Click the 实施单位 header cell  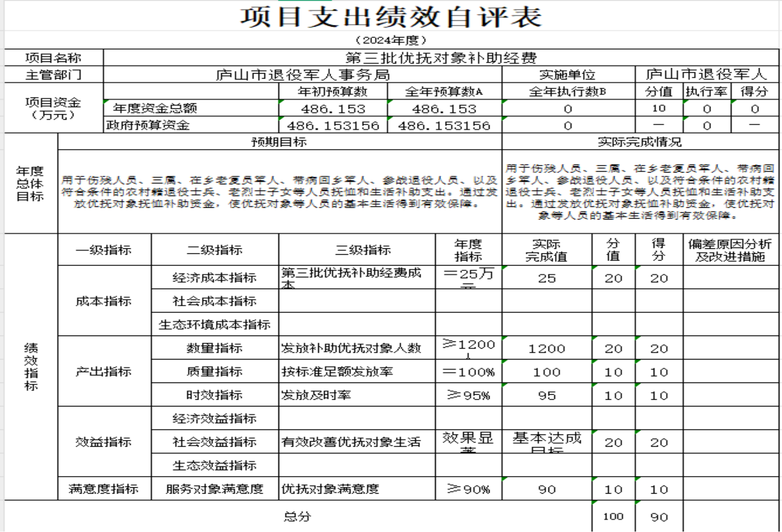coord(568,75)
